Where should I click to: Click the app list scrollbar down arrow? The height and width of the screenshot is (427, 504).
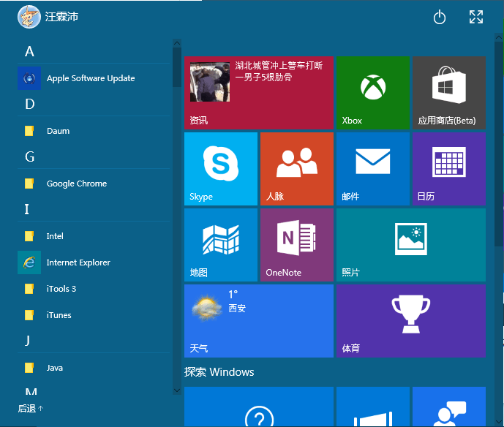[176, 390]
